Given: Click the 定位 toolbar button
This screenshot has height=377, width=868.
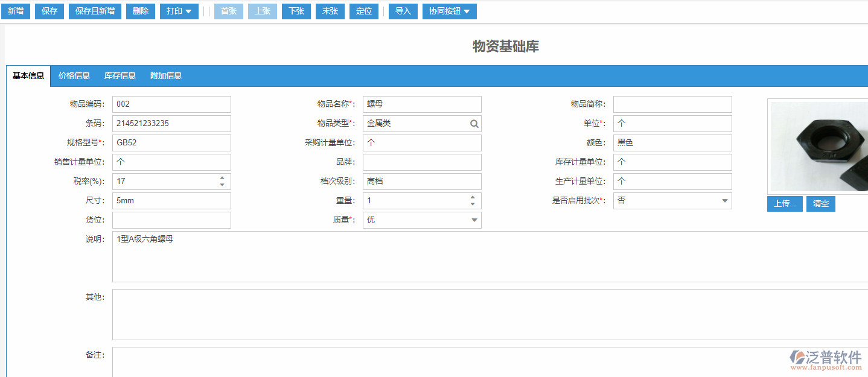Looking at the screenshot, I should tap(364, 11).
